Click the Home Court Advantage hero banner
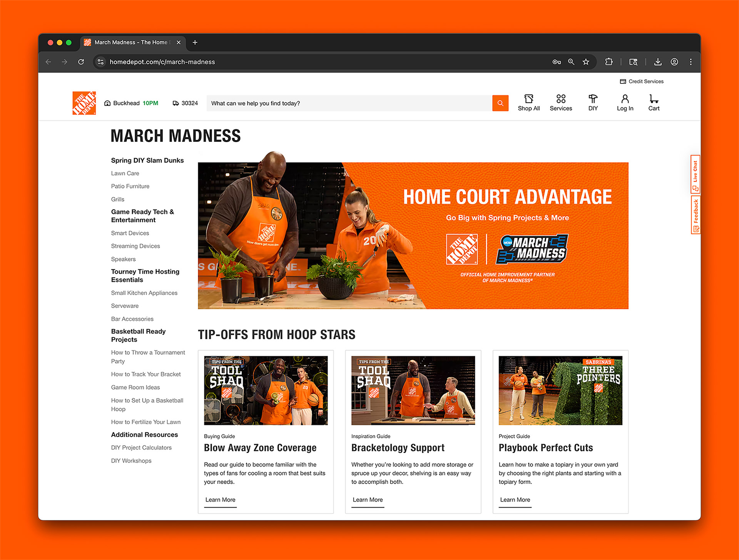Image resolution: width=739 pixels, height=560 pixels. coord(413,235)
